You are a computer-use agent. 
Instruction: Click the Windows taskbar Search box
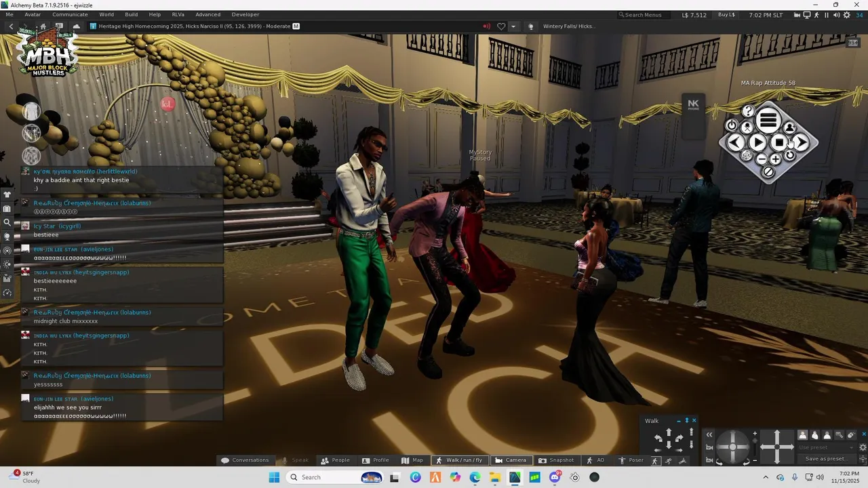click(334, 477)
